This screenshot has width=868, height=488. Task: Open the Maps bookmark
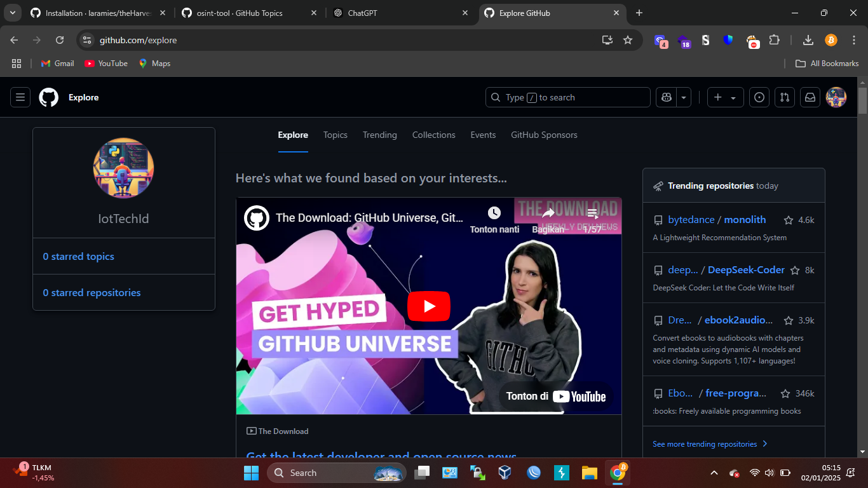point(154,64)
